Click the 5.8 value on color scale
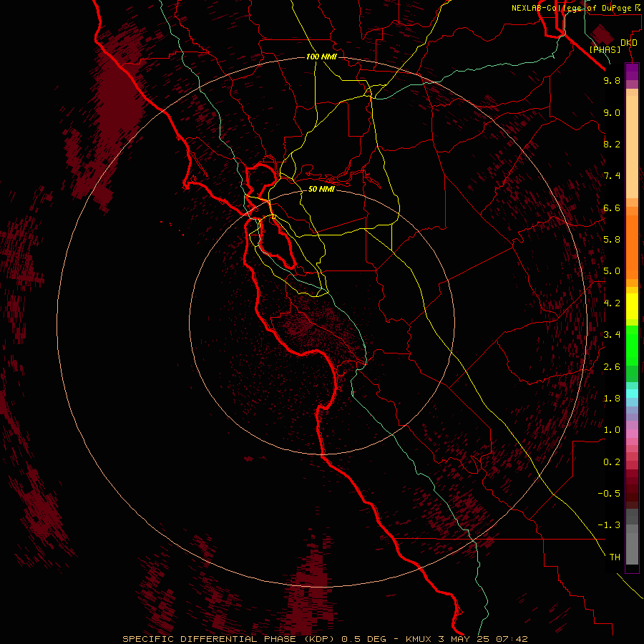Image resolution: width=644 pixels, height=644 pixels. [x=612, y=240]
